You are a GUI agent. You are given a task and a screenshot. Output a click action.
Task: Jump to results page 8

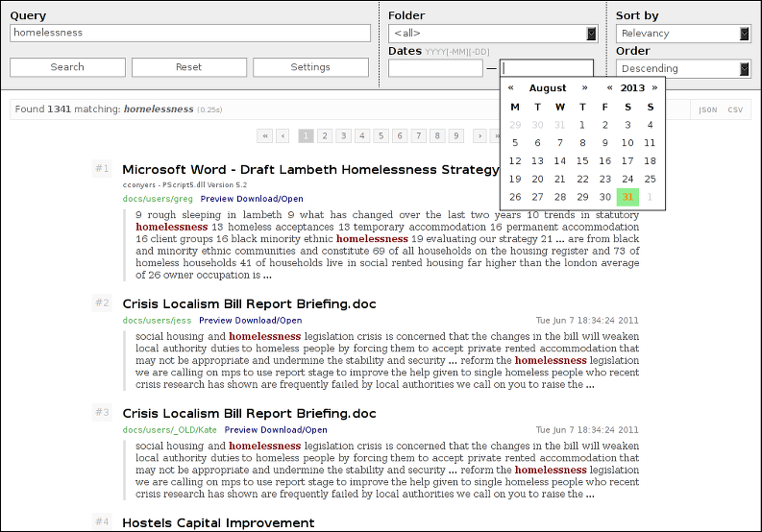[x=437, y=136]
